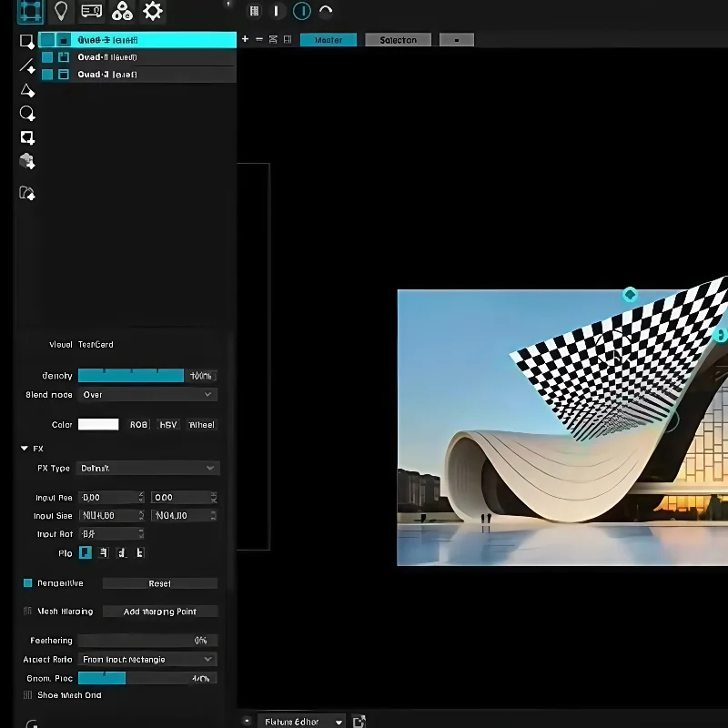The height and width of the screenshot is (728, 728).
Task: Switch color picker to HSV mode
Action: 168,424
